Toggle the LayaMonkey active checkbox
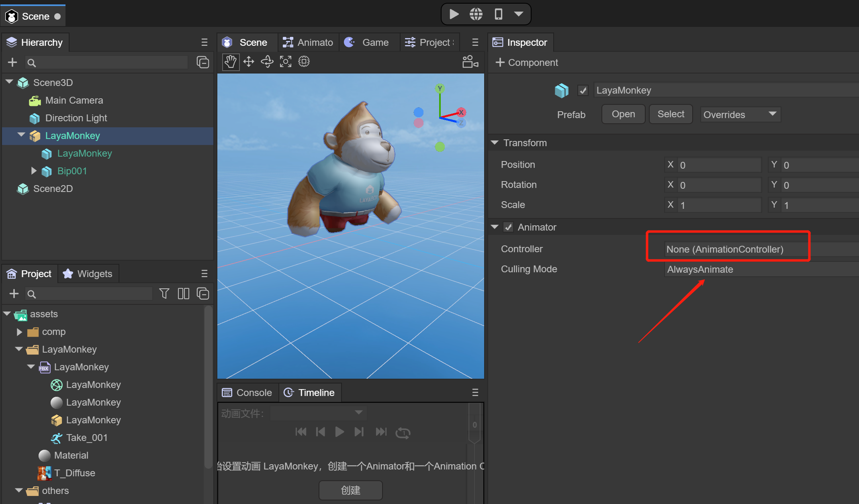The width and height of the screenshot is (859, 504). tap(583, 91)
